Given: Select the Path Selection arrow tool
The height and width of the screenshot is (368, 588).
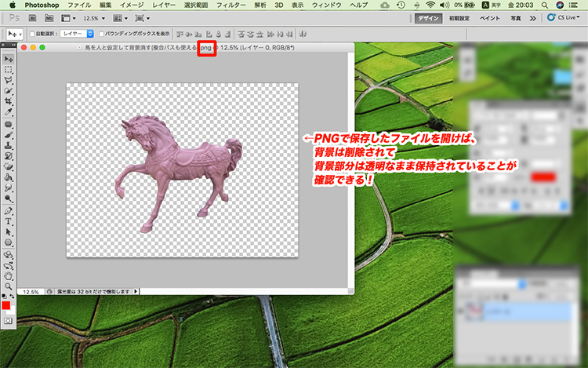Looking at the screenshot, I should click(9, 231).
